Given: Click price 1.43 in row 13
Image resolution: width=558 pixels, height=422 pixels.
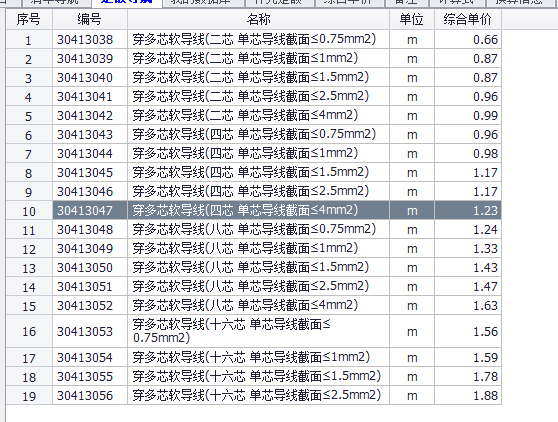Looking at the screenshot, I should click(468, 268).
